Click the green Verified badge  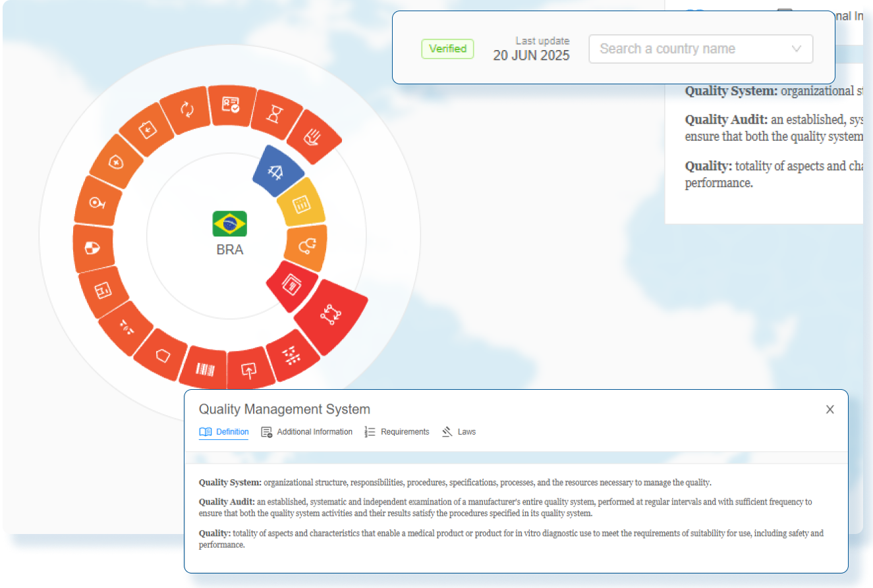tap(447, 49)
